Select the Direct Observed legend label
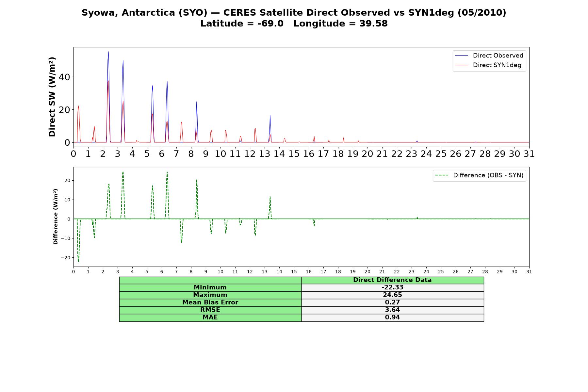The image size is (588, 392). [498, 56]
